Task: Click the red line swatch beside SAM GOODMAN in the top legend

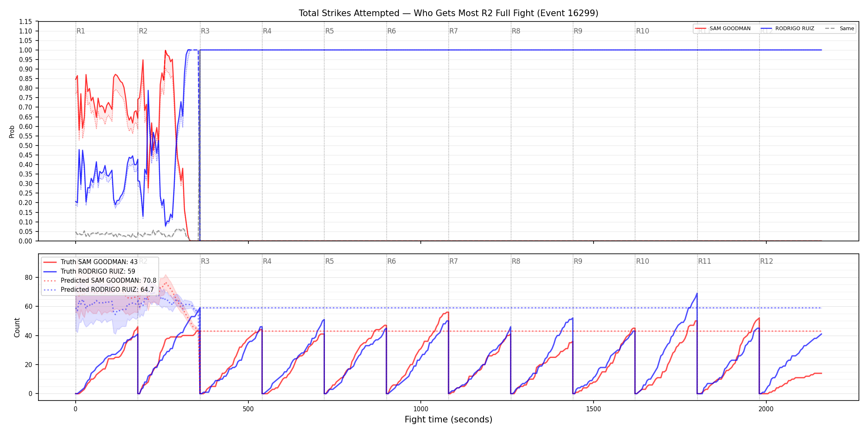Action: (x=701, y=29)
